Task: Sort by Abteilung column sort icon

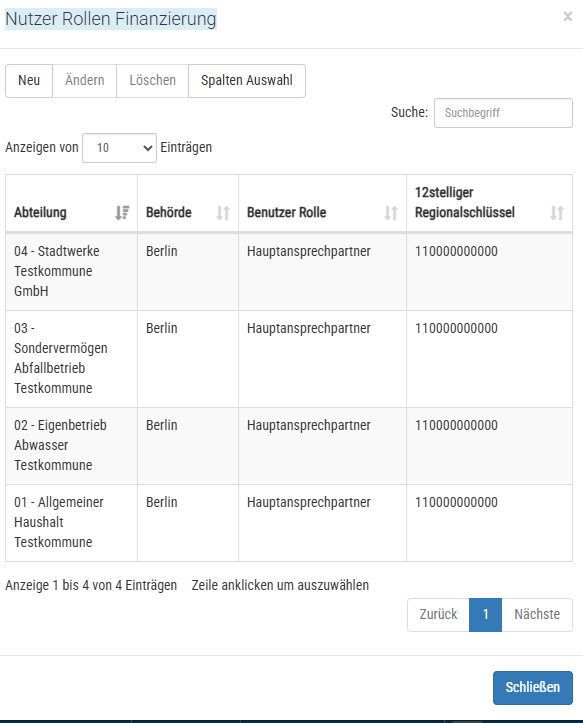Action: [x=122, y=213]
